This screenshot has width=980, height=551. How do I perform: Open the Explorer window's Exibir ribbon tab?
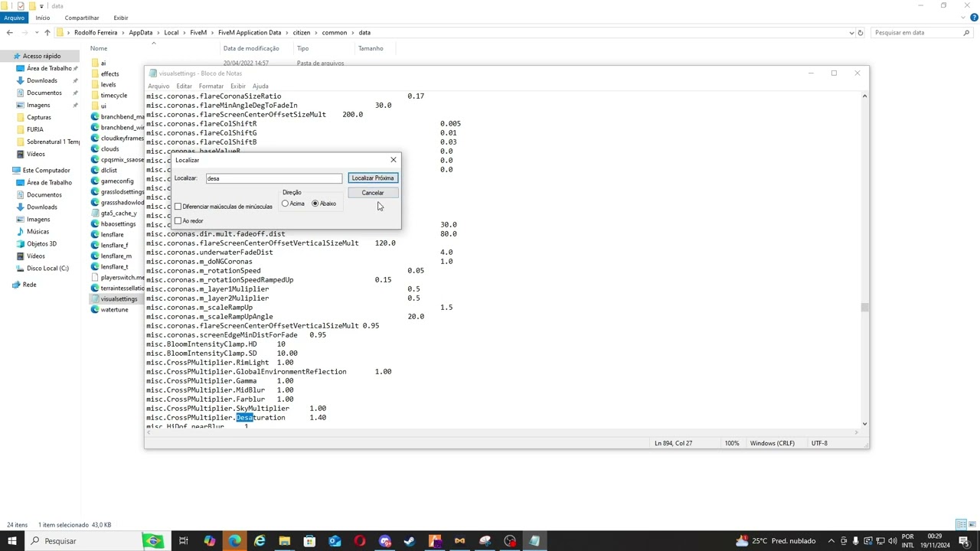click(x=121, y=18)
